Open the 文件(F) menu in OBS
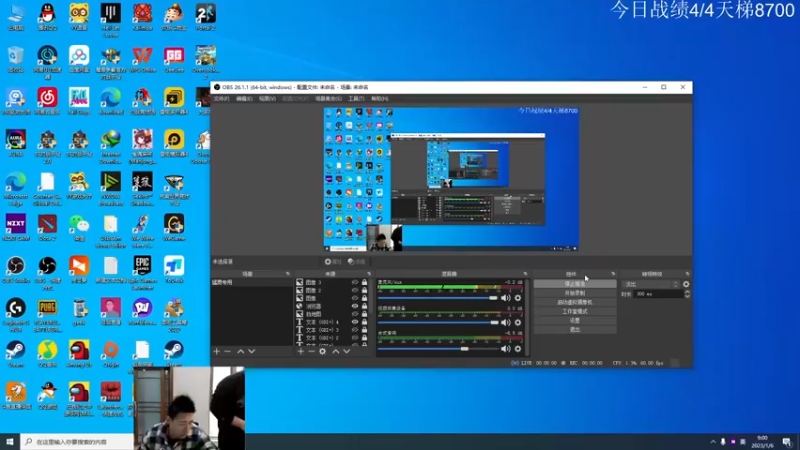Screen dimensions: 800x450 221,98
